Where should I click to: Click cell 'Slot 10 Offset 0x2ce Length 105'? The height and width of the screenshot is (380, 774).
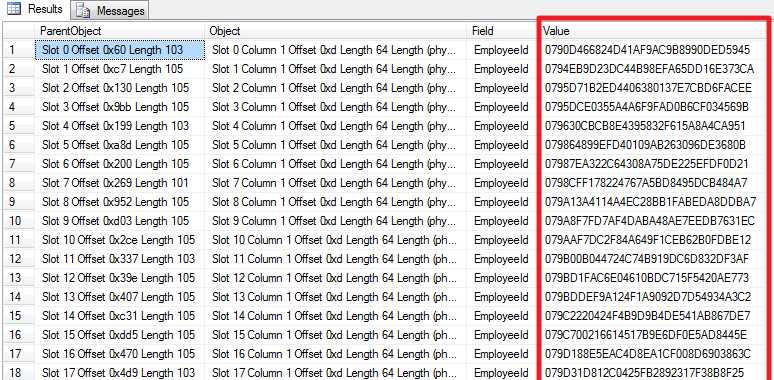[x=119, y=240]
